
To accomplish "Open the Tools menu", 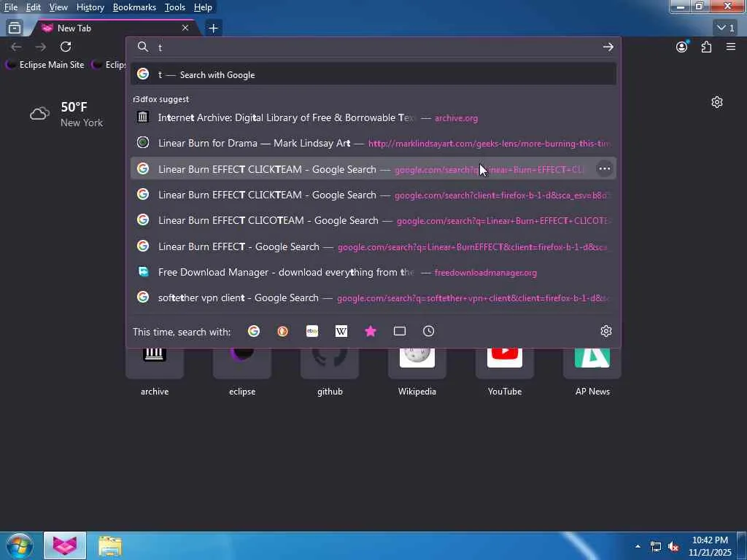I will click(x=175, y=7).
